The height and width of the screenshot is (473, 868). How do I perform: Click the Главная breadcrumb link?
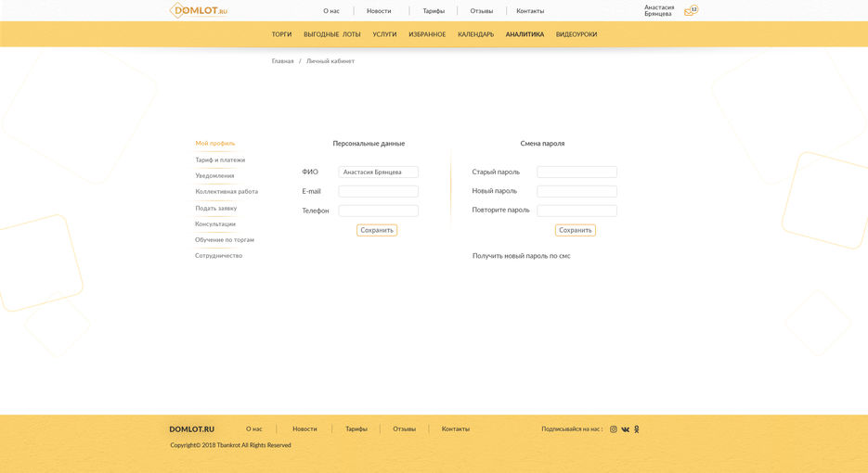coord(282,61)
